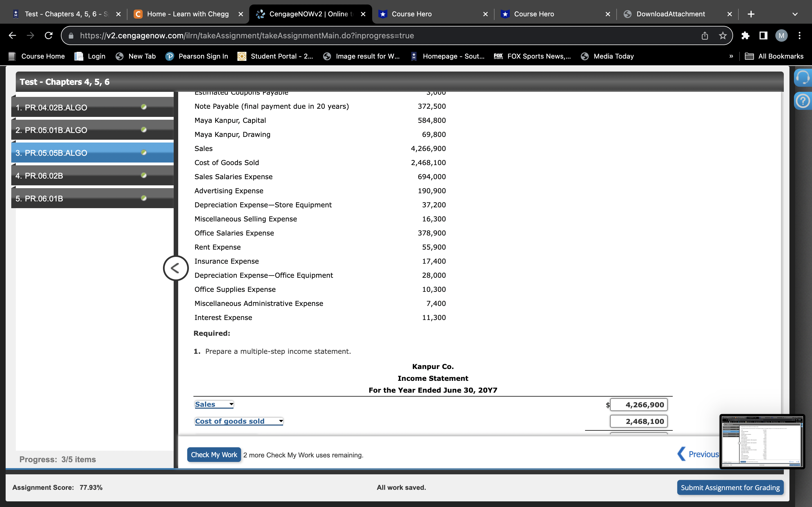Screen dimensions: 812x507
Task: Click the share page icon in address bar
Action: point(705,35)
